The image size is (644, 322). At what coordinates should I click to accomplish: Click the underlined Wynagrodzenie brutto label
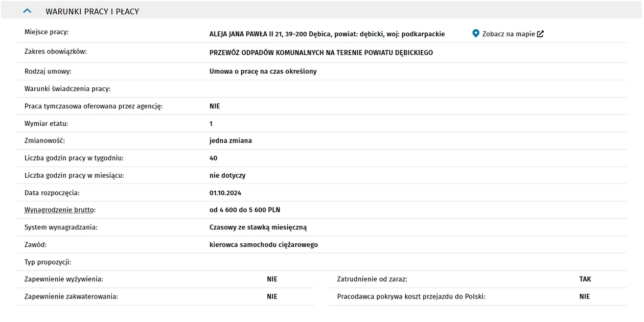pyautogui.click(x=60, y=210)
